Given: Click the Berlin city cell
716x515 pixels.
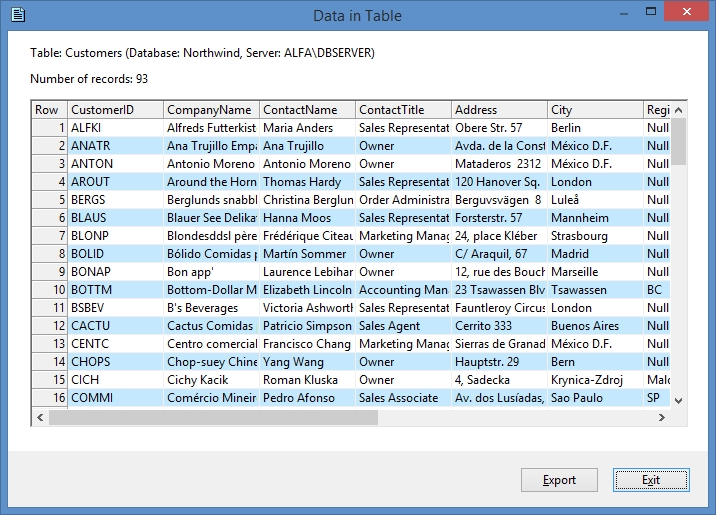Looking at the screenshot, I should coord(595,128).
